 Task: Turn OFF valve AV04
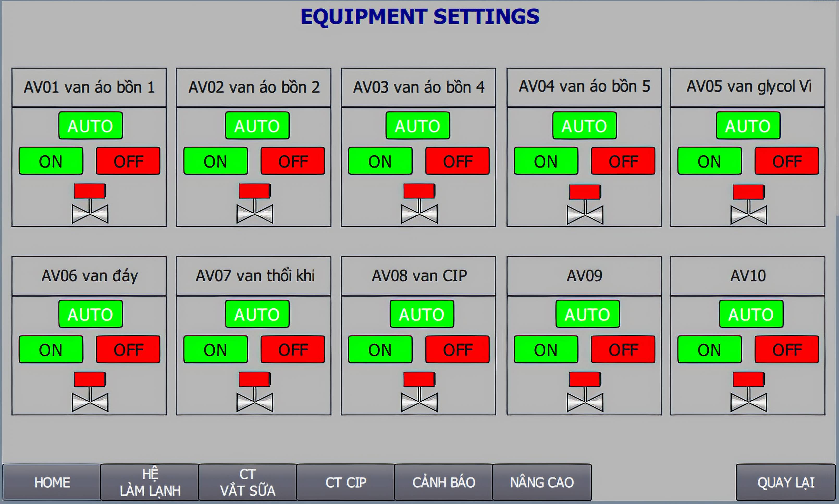pyautogui.click(x=623, y=161)
